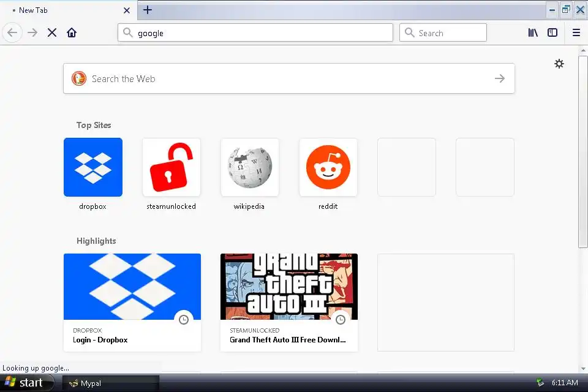
Task: Click the Dropbox highlight thumbnail image
Action: click(132, 287)
